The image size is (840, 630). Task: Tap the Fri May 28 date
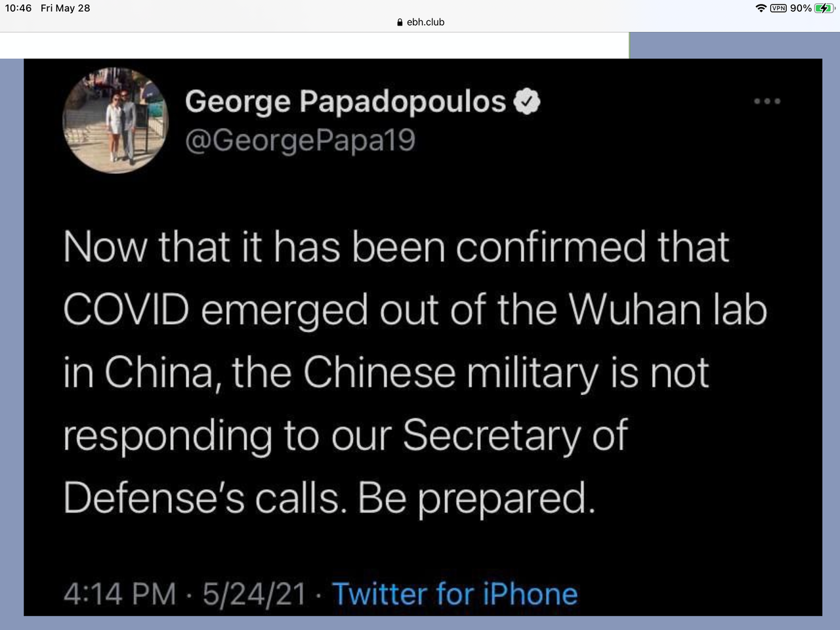tap(65, 9)
